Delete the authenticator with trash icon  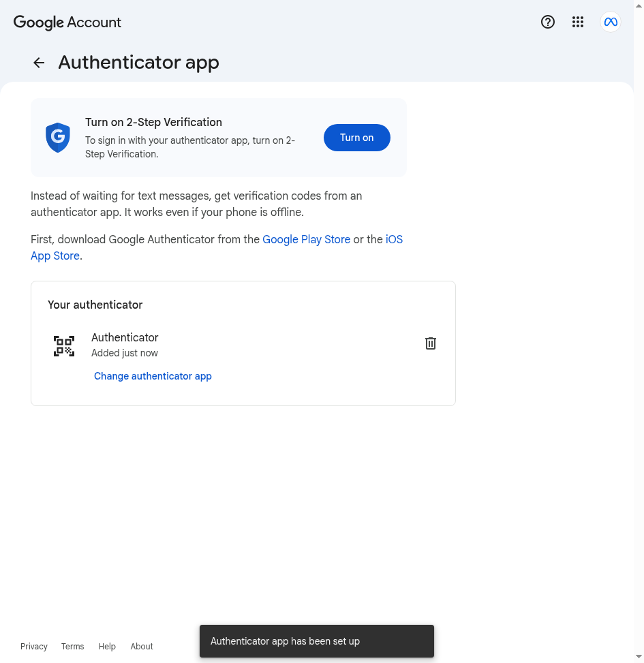(x=431, y=343)
